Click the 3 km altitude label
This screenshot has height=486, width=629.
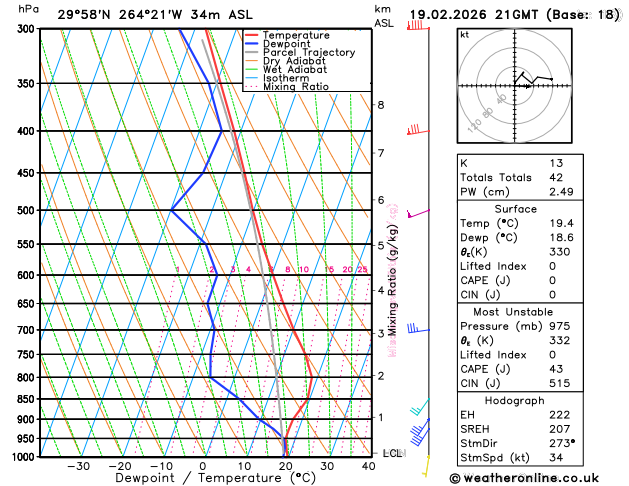click(381, 333)
